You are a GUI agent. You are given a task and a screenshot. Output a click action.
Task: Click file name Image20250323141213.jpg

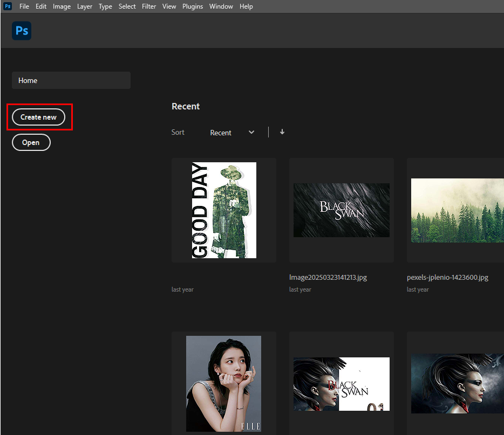coord(328,278)
